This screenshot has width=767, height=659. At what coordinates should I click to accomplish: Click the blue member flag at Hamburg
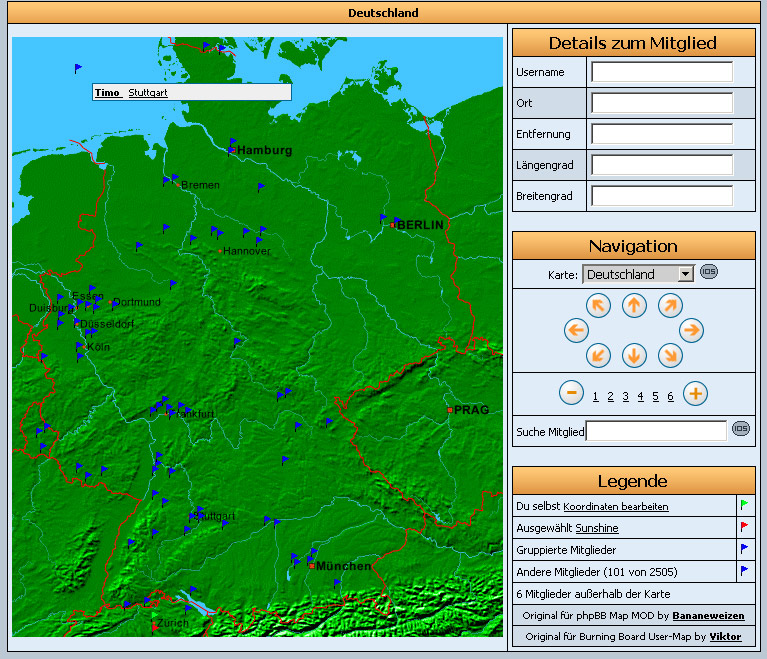point(234,143)
